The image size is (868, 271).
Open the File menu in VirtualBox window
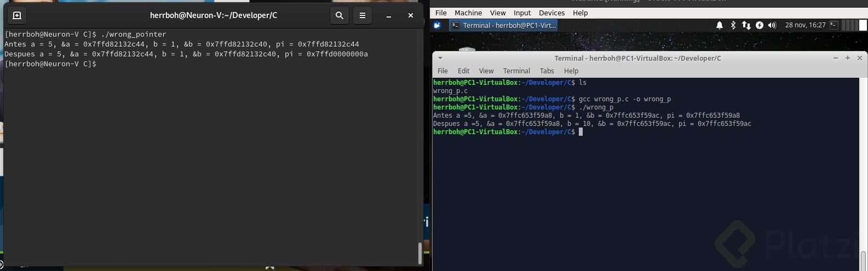(x=441, y=13)
